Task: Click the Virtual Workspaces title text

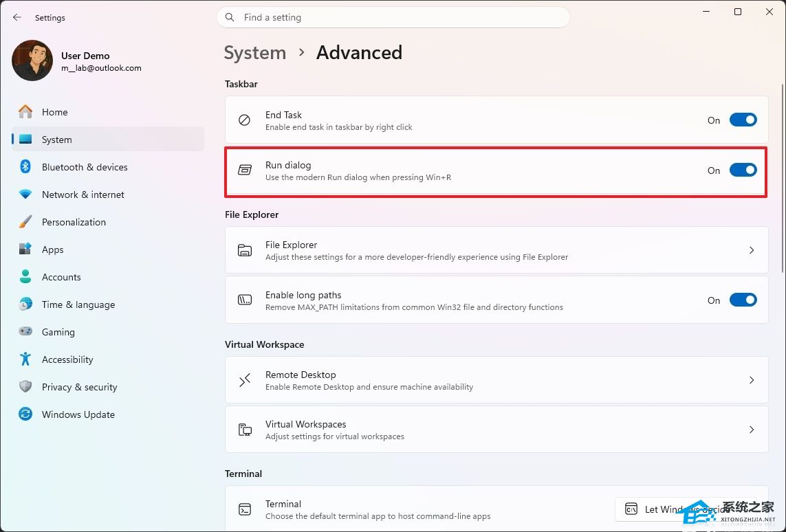Action: point(306,424)
